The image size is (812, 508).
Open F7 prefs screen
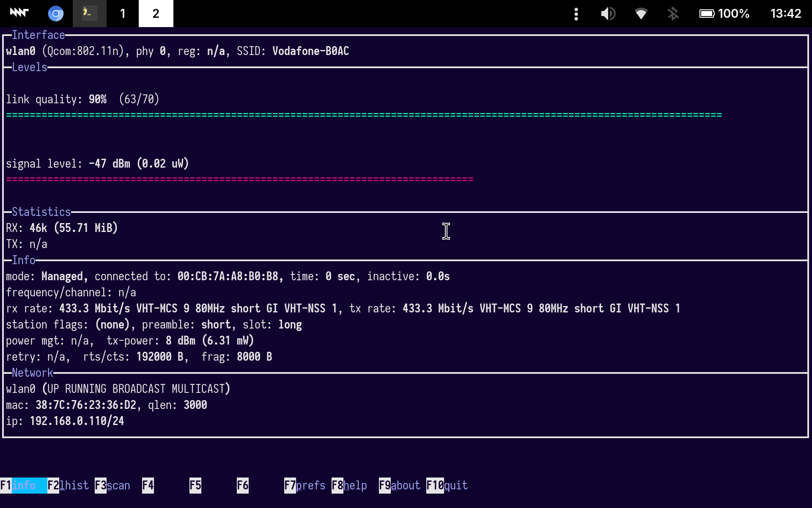tap(304, 485)
